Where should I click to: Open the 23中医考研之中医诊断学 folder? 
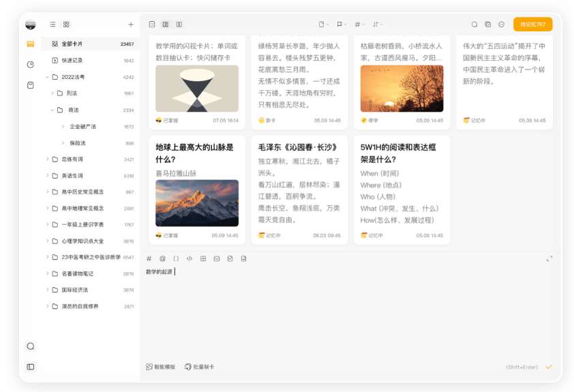[91, 257]
